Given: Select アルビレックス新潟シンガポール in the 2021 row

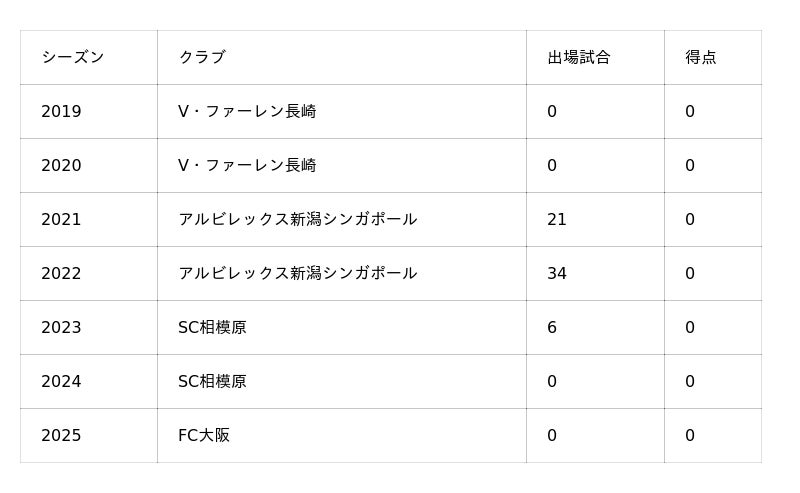Looking at the screenshot, I should [x=297, y=220].
